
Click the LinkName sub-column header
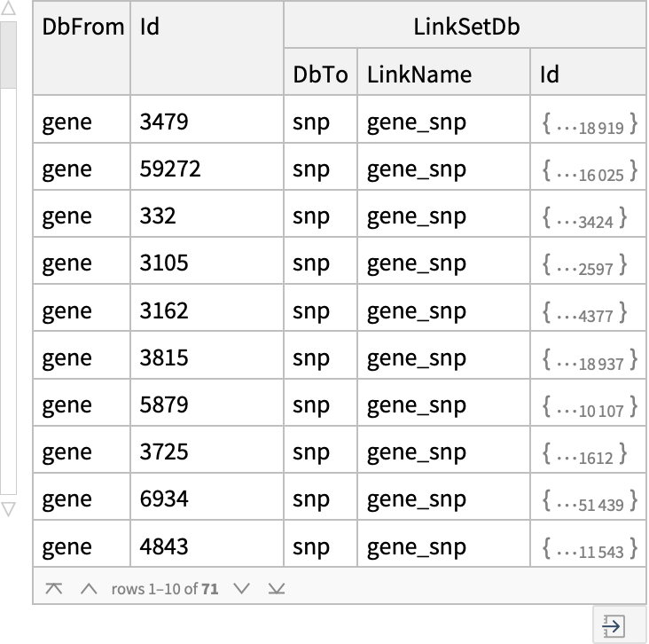pyautogui.click(x=418, y=75)
